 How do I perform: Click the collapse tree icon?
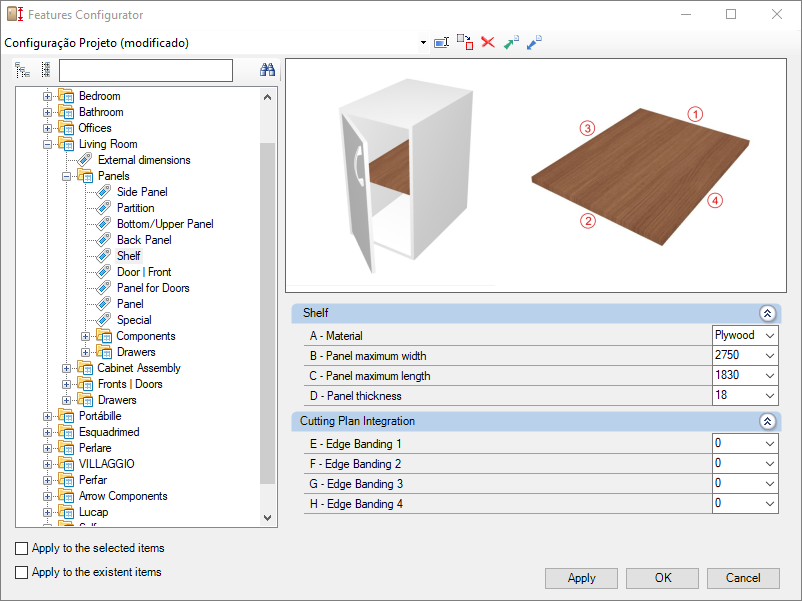point(46,70)
